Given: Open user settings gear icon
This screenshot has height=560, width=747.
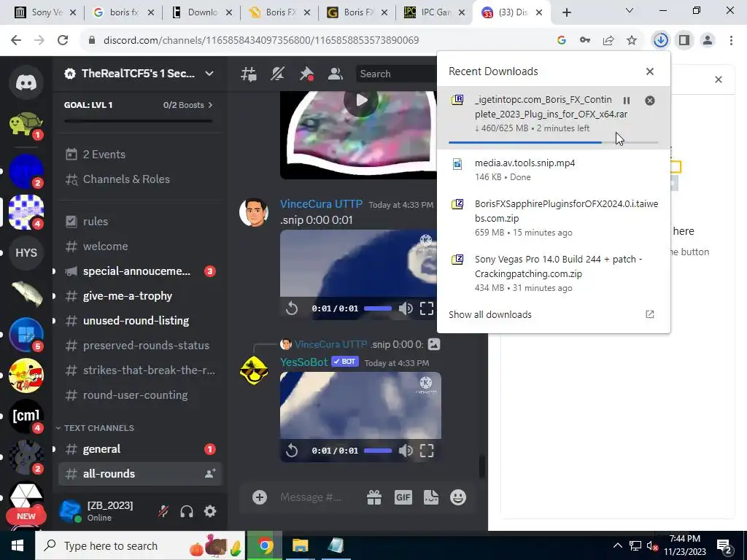Looking at the screenshot, I should click(210, 511).
